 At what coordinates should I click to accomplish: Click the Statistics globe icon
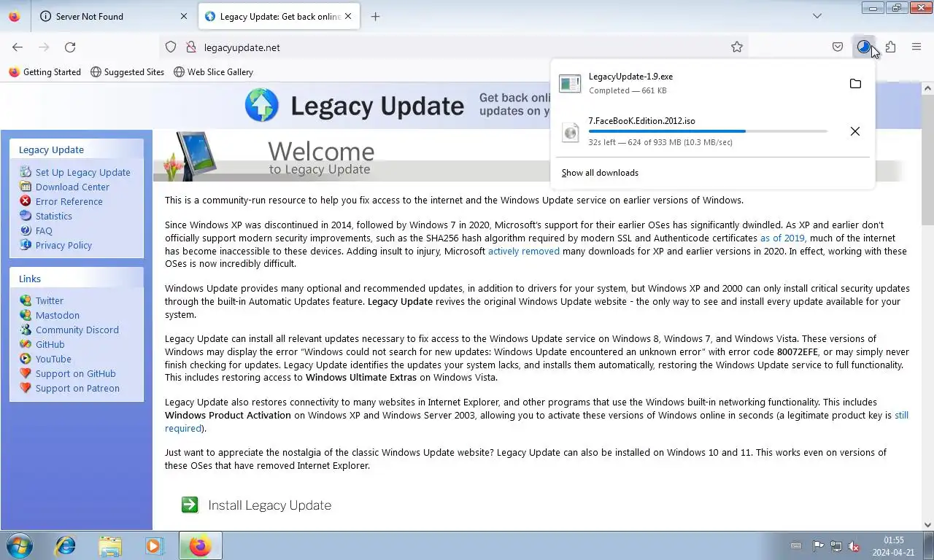pyautogui.click(x=26, y=216)
